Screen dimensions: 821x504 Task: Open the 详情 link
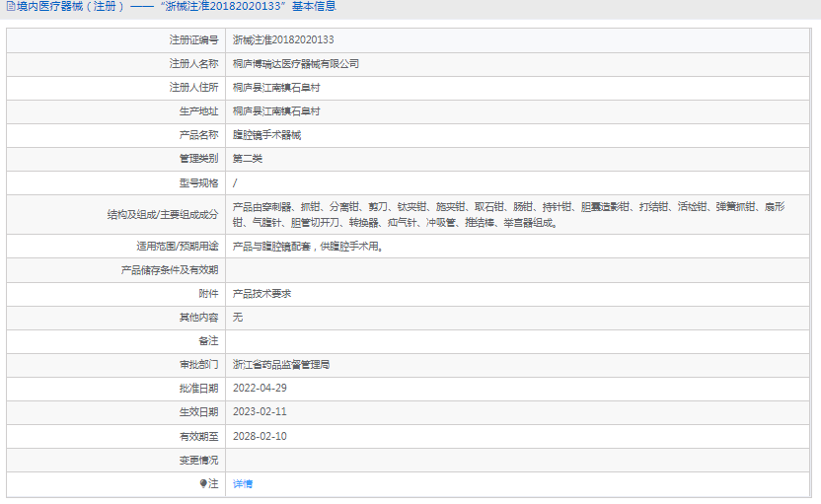[243, 484]
